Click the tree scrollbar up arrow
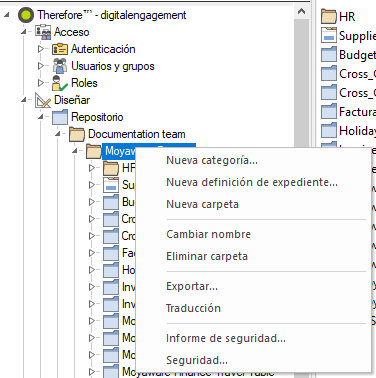Image resolution: width=376 pixels, height=378 pixels. (301, 12)
